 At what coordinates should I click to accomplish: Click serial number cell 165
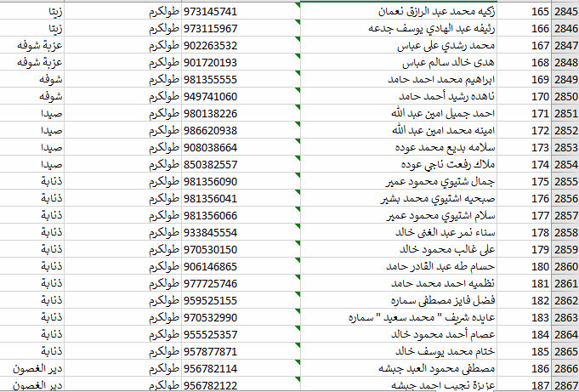point(539,12)
